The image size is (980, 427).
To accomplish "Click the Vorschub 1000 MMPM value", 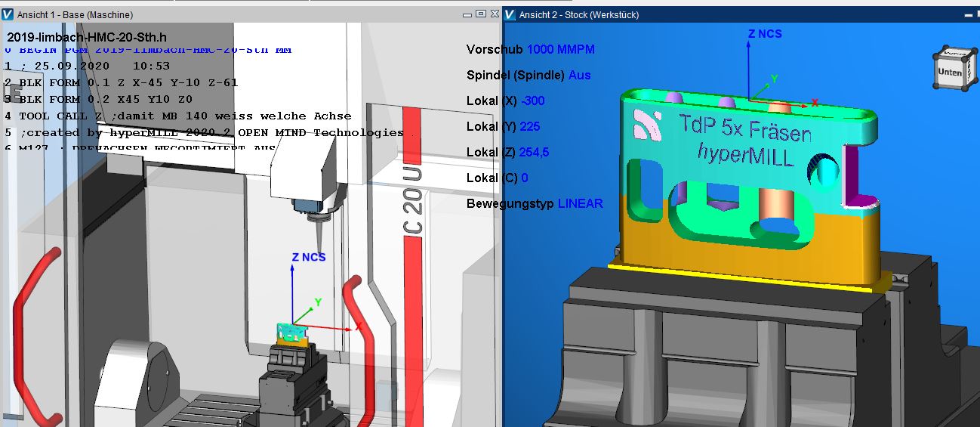I will (560, 49).
